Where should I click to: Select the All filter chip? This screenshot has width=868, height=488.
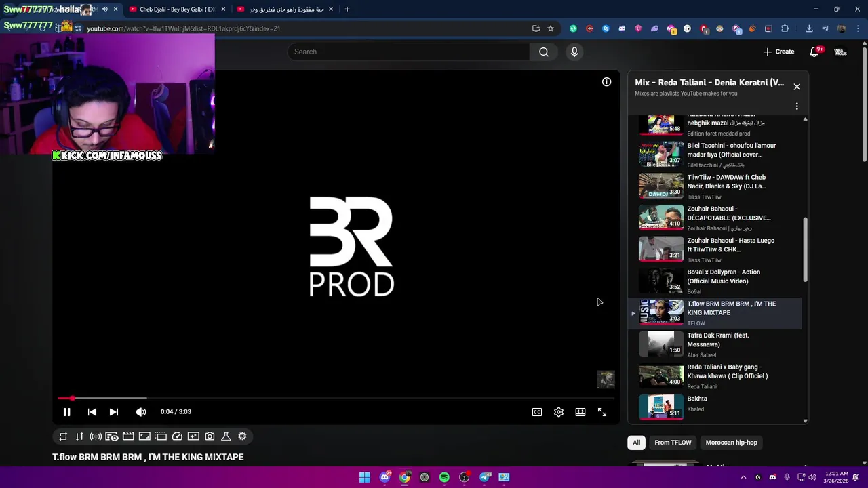pyautogui.click(x=636, y=443)
